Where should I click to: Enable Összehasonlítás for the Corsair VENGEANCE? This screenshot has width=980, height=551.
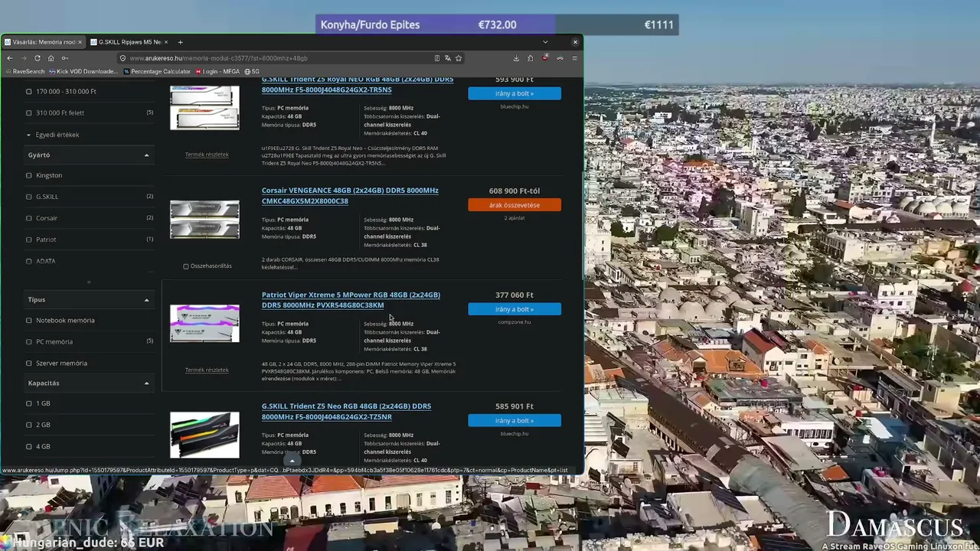[186, 266]
